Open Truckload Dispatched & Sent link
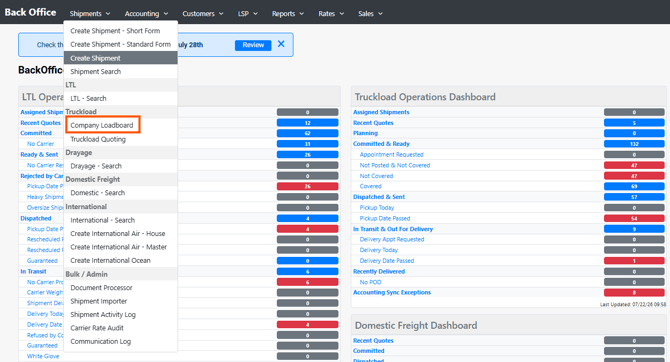This screenshot has height=362, width=670. coord(379,197)
